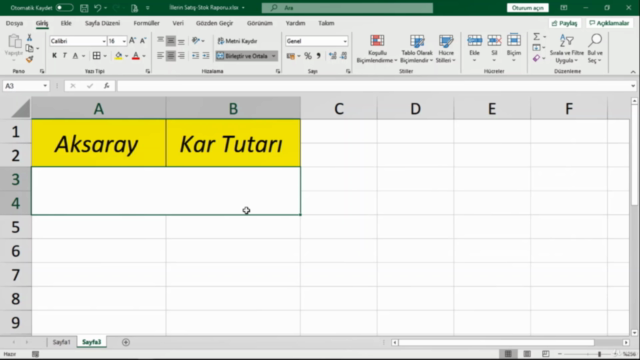Image resolution: width=640 pixels, height=360 pixels.
Task: Click the Increase Indent icon
Action: (206, 56)
